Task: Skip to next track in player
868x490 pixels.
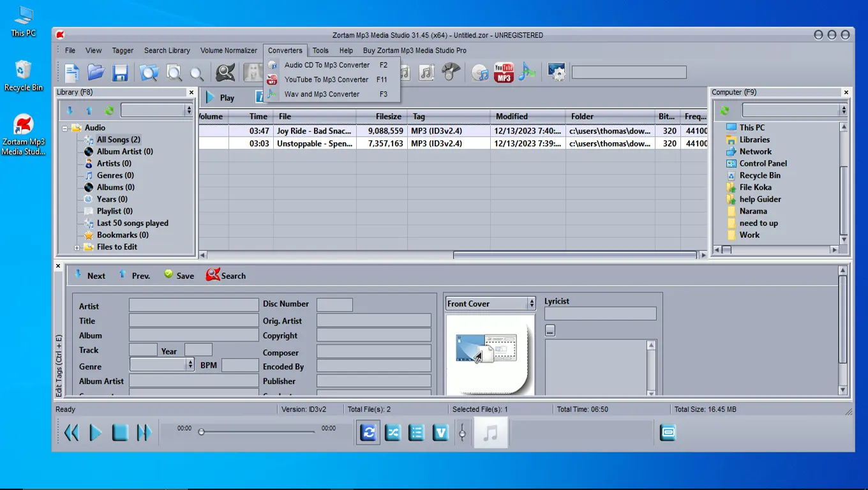Action: click(x=144, y=433)
